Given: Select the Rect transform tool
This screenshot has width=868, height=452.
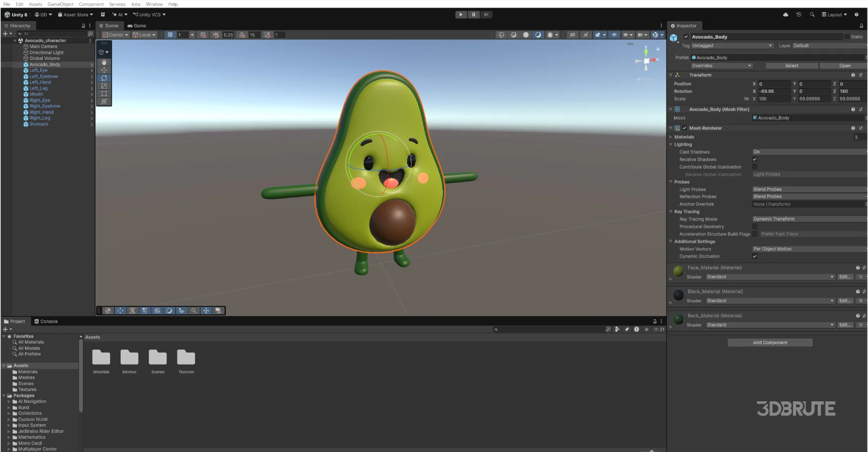Looking at the screenshot, I should click(x=104, y=93).
